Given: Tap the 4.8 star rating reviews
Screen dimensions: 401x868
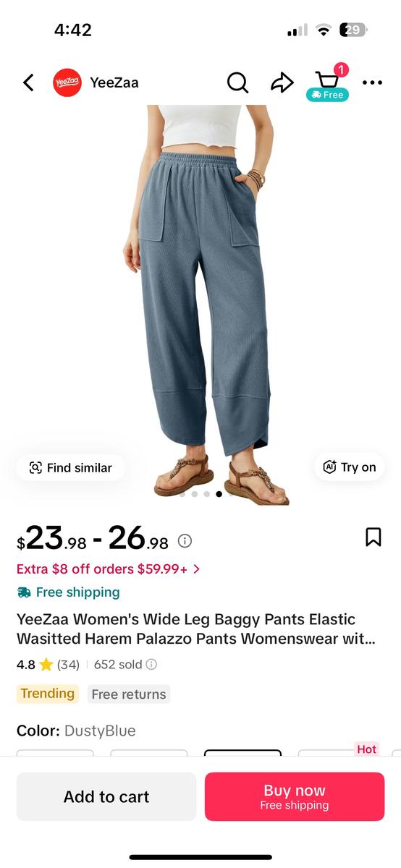Looking at the screenshot, I should (48, 664).
